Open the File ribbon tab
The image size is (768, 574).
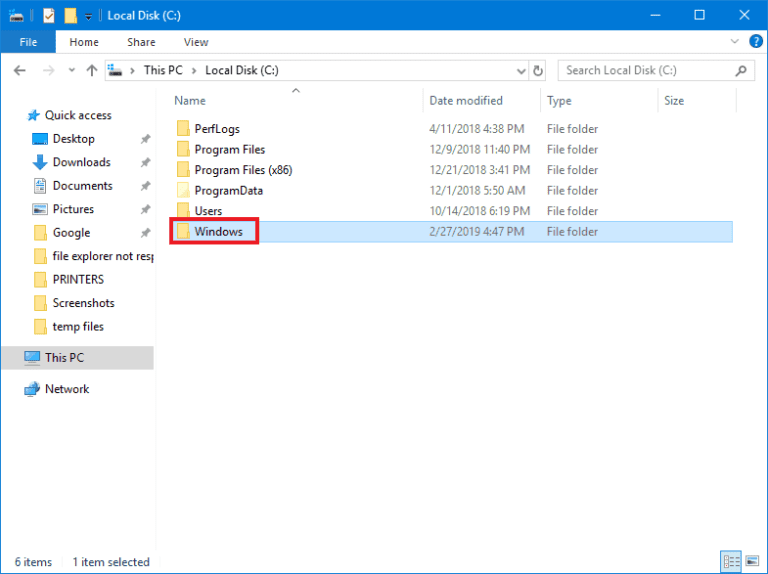[28, 42]
